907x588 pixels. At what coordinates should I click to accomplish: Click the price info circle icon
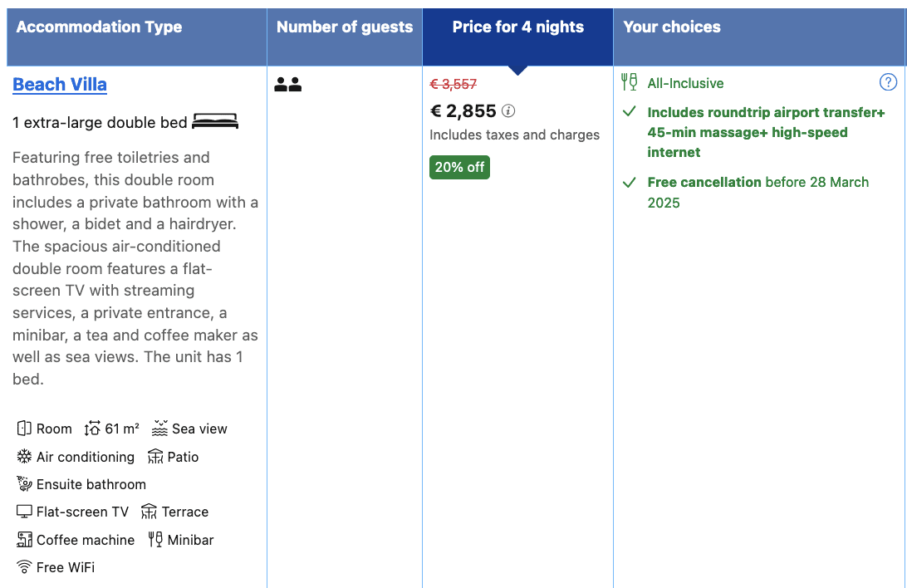point(508,111)
